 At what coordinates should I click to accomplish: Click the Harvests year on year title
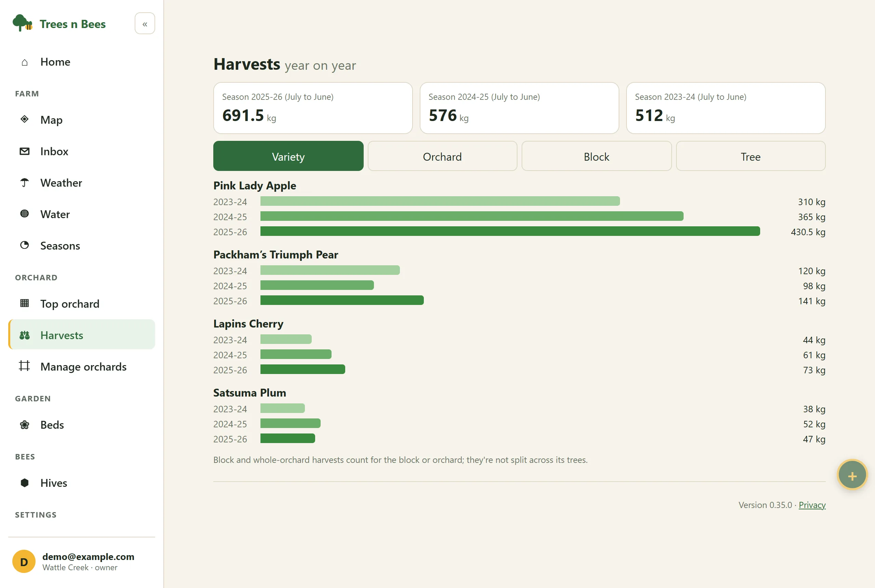(x=284, y=65)
